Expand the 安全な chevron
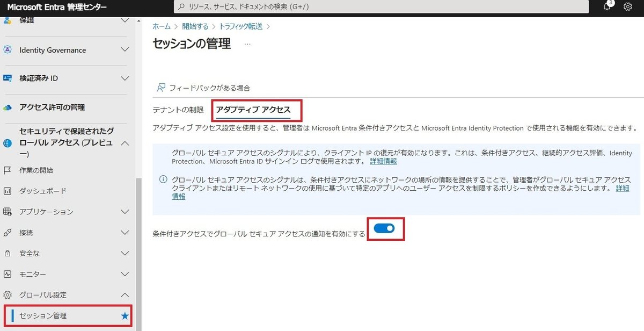This screenshot has width=644, height=331. tap(125, 253)
